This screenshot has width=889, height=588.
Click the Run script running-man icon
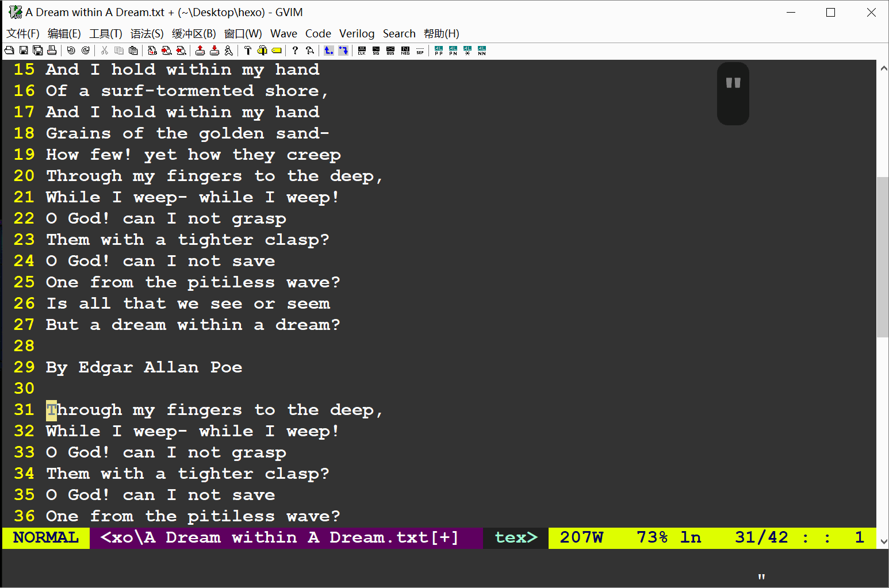click(228, 51)
